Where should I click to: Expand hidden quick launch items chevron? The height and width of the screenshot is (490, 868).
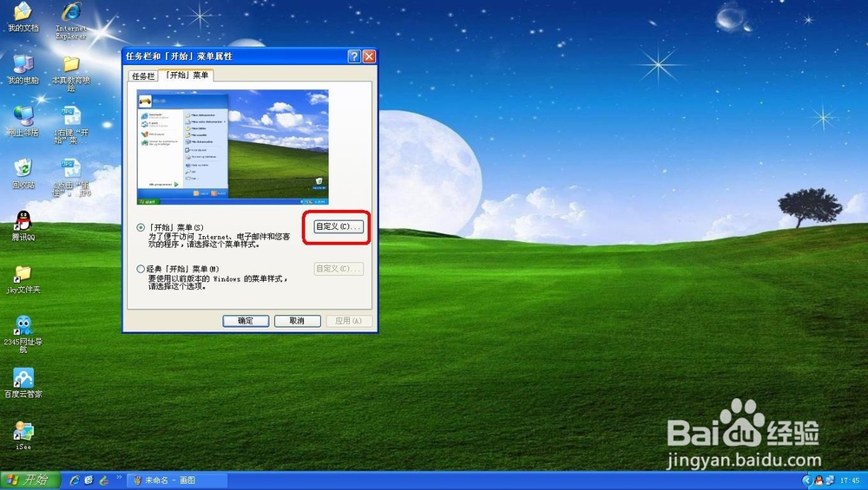[x=118, y=477]
